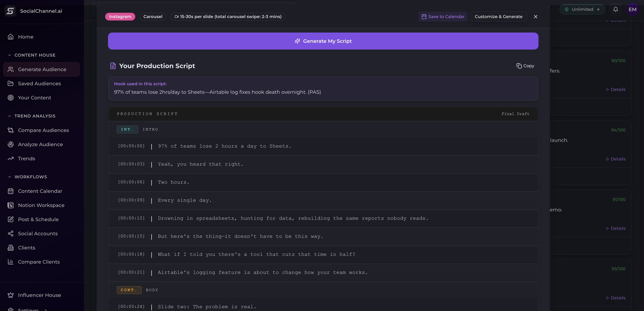This screenshot has height=311, width=644.
Task: Select line 'Slide two: The problem is real.'
Action: [x=207, y=307]
